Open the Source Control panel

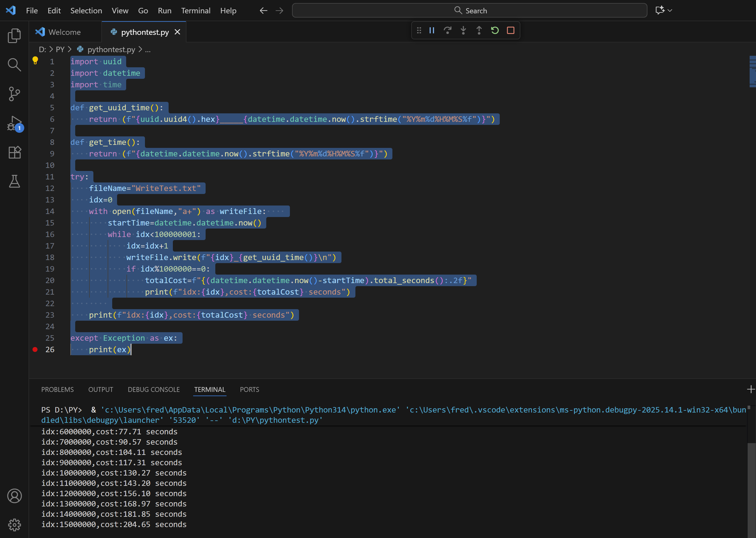tap(14, 94)
